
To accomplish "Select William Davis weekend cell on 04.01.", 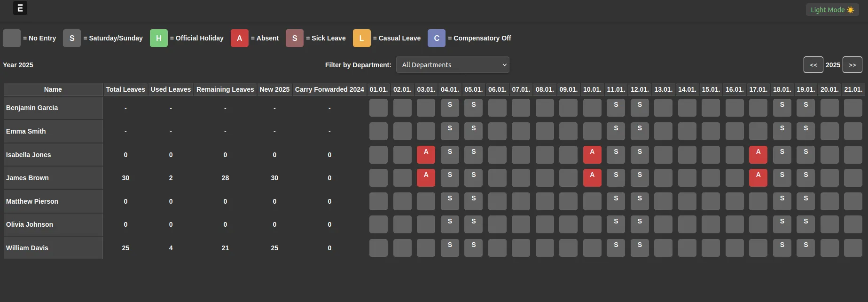I will pos(450,248).
